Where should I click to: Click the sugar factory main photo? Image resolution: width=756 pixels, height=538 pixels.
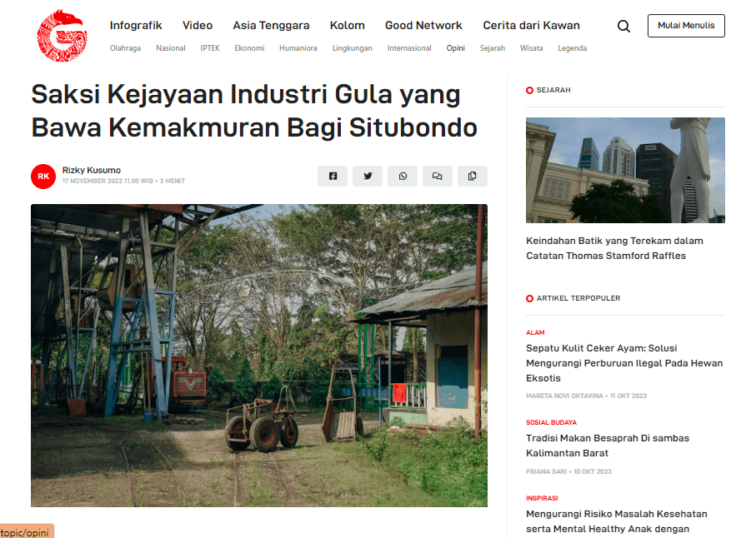pos(259,356)
